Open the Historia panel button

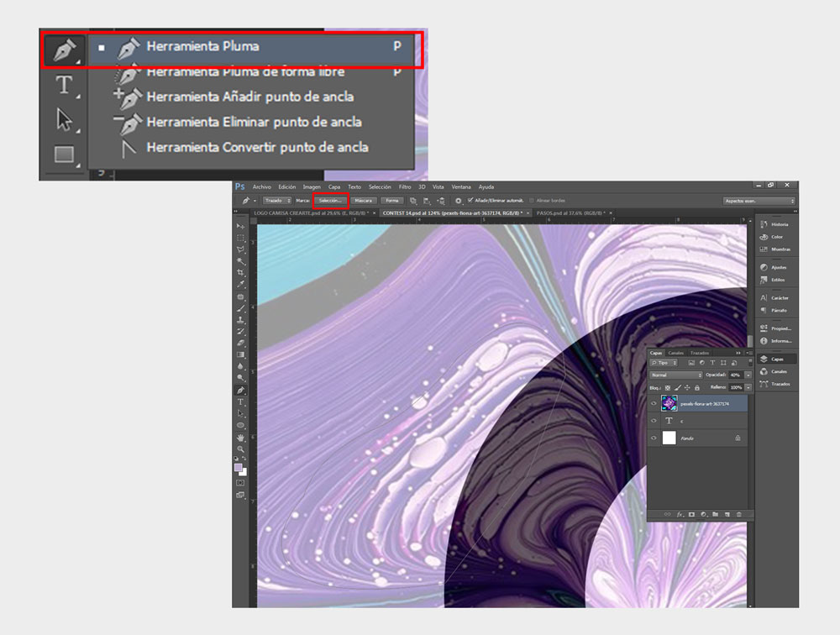click(776, 224)
